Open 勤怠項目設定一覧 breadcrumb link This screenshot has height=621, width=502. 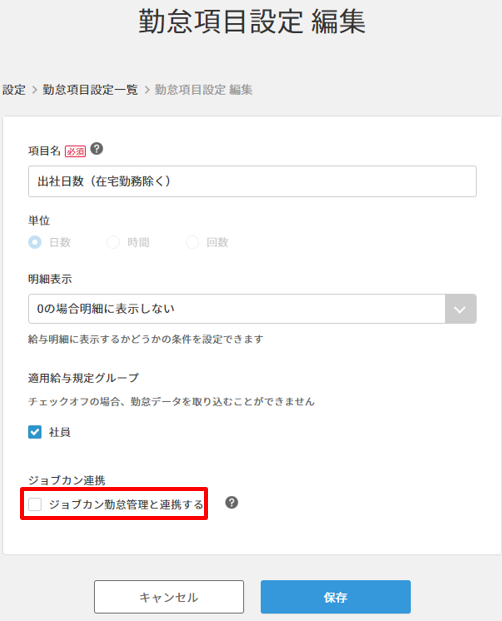click(x=90, y=90)
